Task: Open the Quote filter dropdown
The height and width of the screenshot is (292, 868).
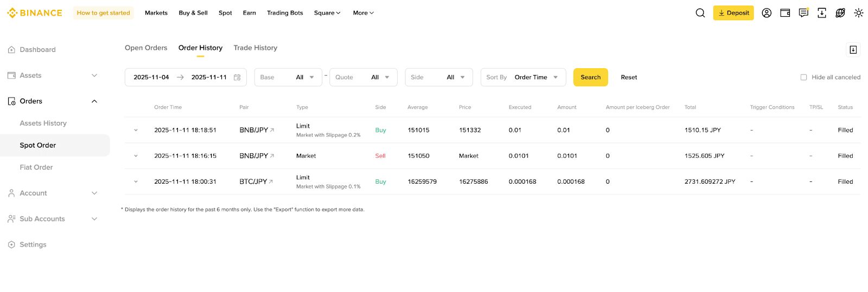Action: [x=363, y=77]
